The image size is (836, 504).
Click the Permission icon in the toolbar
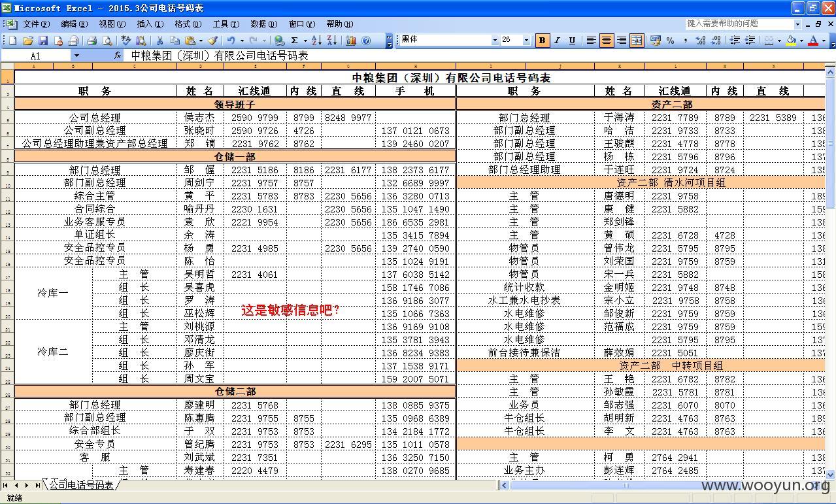(x=58, y=41)
